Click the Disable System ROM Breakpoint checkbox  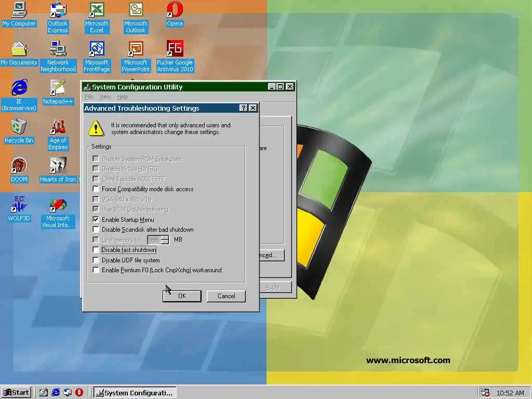click(96, 159)
